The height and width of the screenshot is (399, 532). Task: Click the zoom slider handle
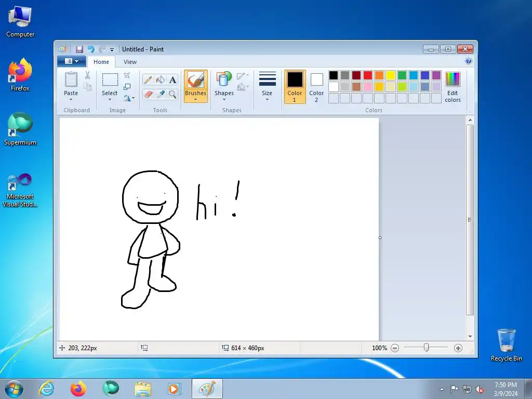pyautogui.click(x=426, y=348)
